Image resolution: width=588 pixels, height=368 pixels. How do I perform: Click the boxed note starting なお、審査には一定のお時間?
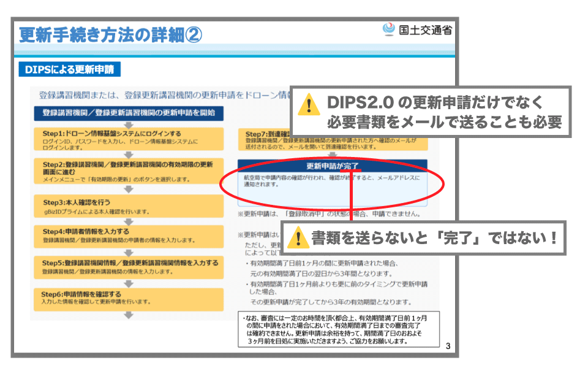pyautogui.click(x=339, y=329)
